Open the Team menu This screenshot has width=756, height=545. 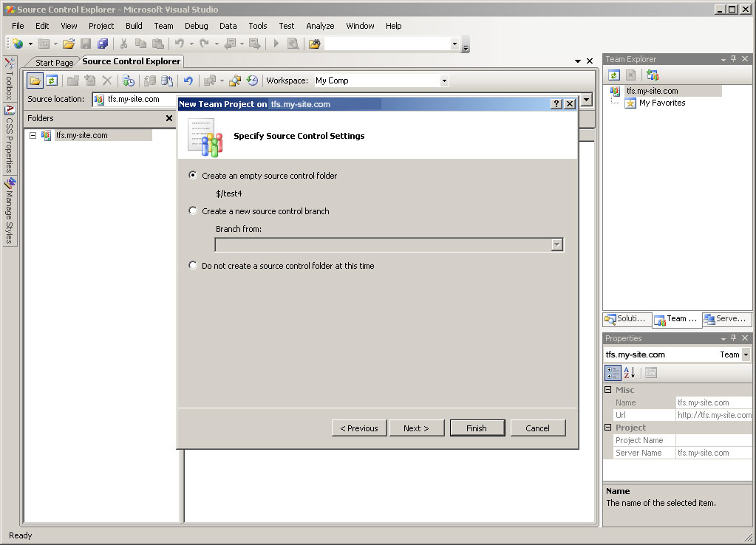[x=163, y=26]
